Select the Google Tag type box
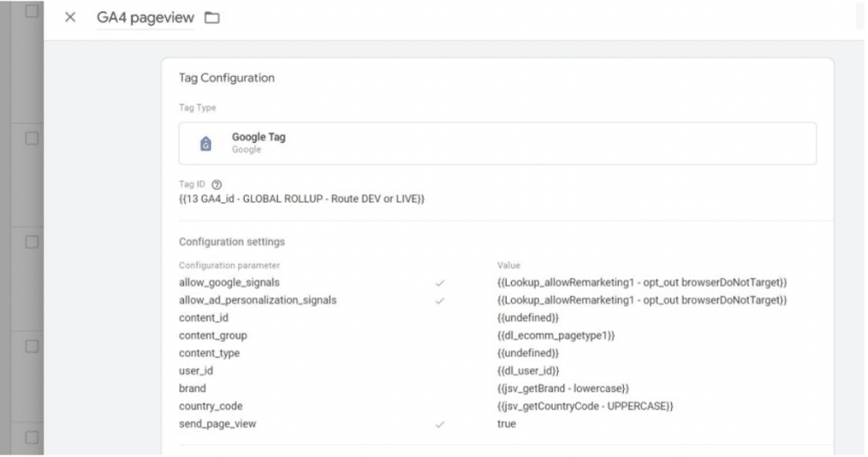Viewport: 868px width, 457px height. coord(497,143)
